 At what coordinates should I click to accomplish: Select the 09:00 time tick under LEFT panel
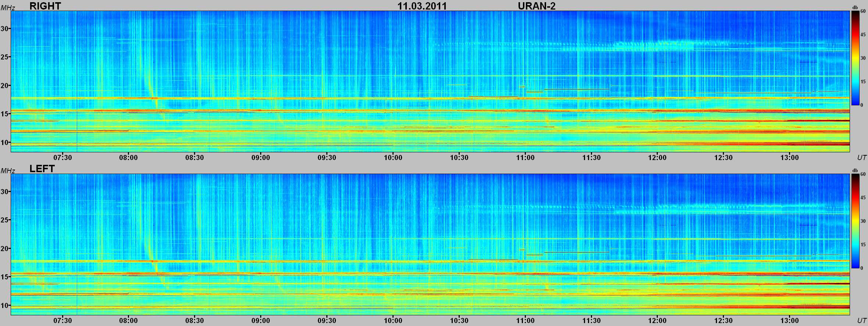261,320
